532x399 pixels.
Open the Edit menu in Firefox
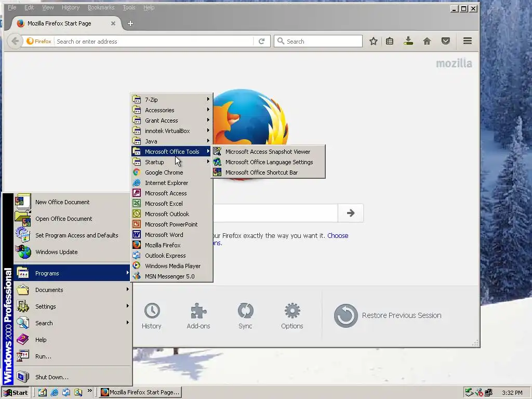coord(29,7)
